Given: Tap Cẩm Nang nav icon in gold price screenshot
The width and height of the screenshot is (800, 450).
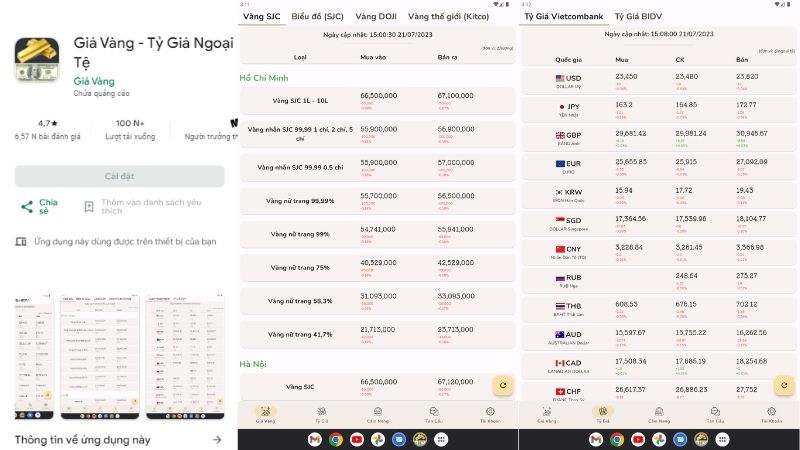Looking at the screenshot, I should point(378,414).
